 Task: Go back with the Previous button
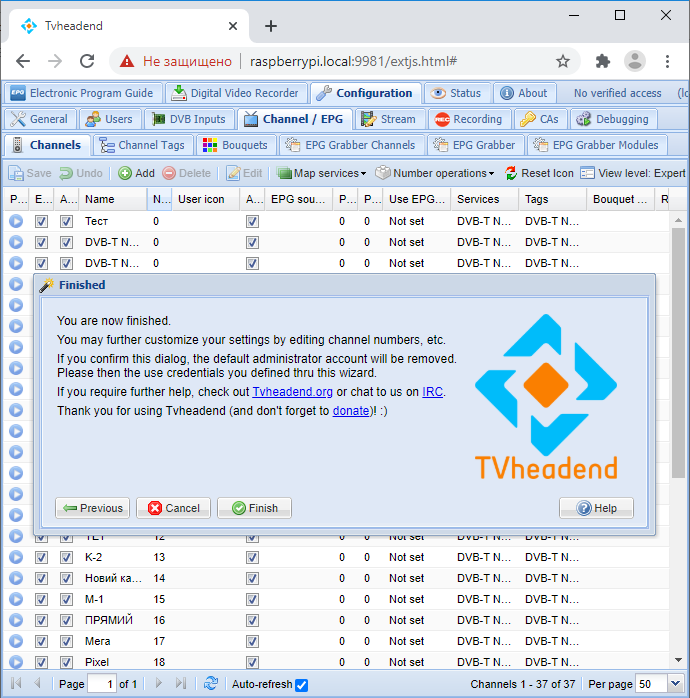click(93, 508)
